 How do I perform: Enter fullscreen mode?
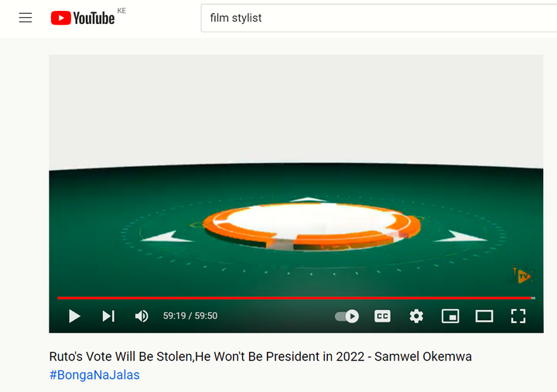point(518,316)
